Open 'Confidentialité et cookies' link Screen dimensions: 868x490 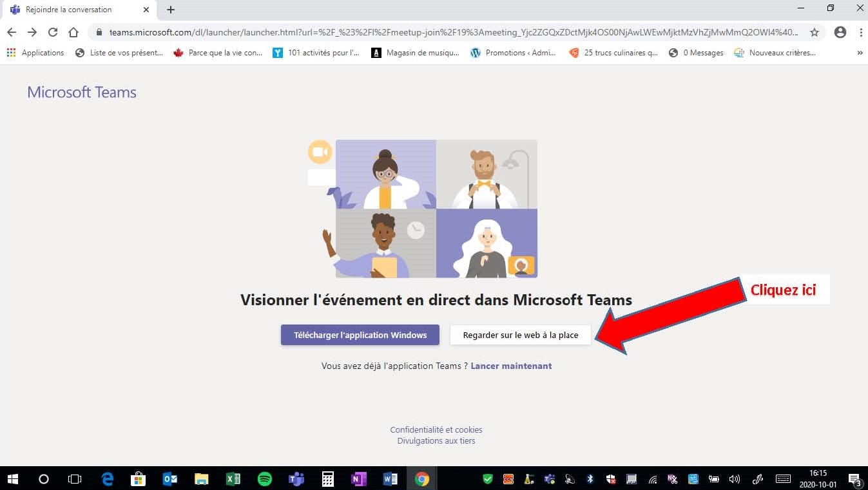(x=436, y=429)
